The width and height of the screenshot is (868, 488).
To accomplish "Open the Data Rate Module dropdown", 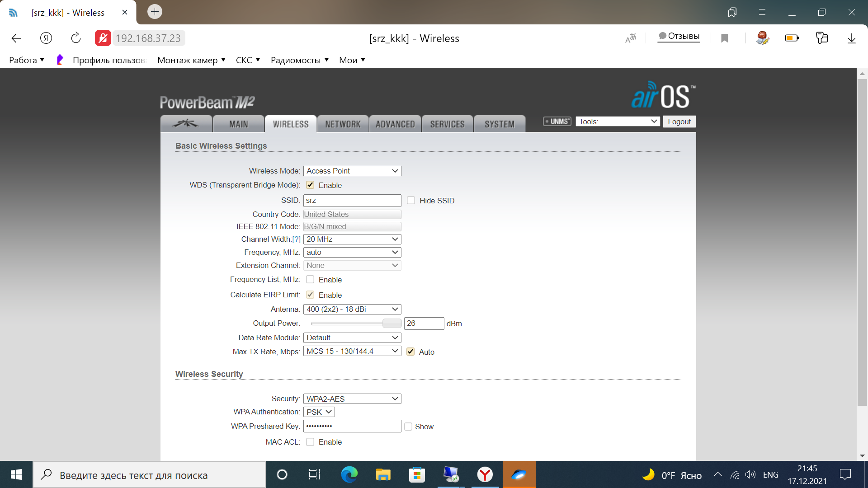I will (352, 338).
